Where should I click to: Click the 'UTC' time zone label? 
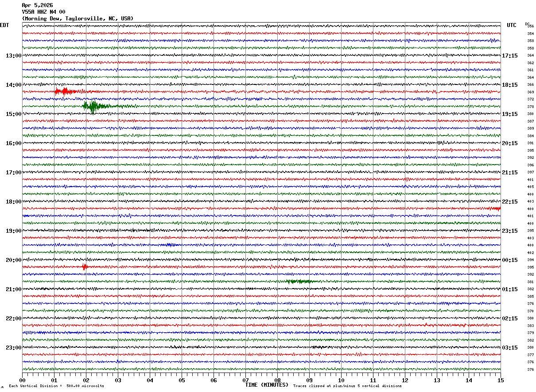click(x=512, y=25)
